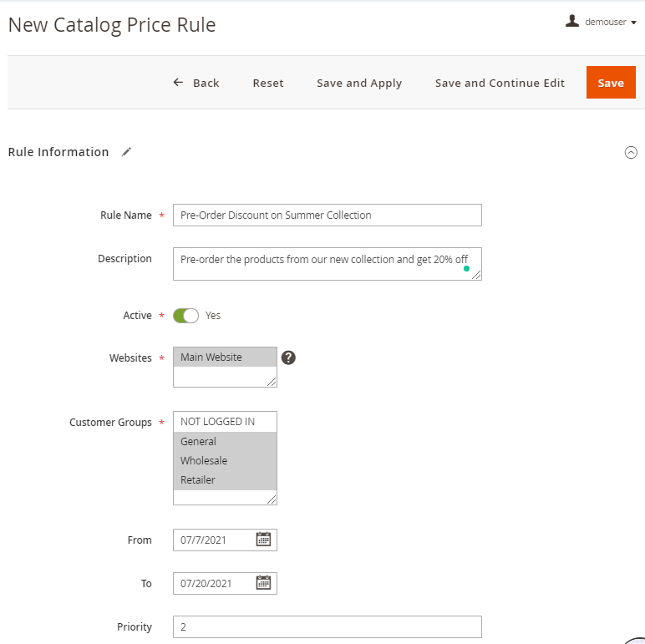Toggle the Active switch off
The width and height of the screenshot is (645, 644).
(185, 316)
